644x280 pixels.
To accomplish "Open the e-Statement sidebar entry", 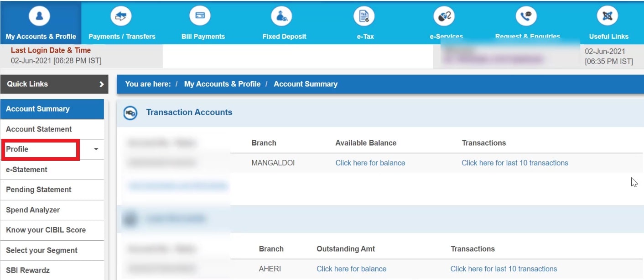I will click(26, 169).
